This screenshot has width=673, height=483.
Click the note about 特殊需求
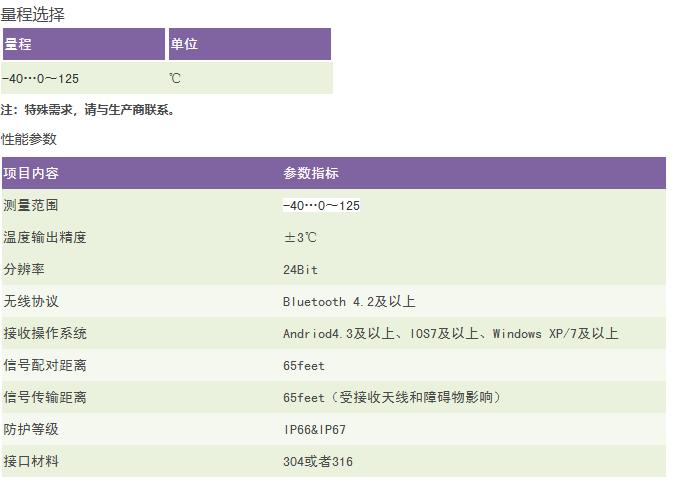[89, 110]
